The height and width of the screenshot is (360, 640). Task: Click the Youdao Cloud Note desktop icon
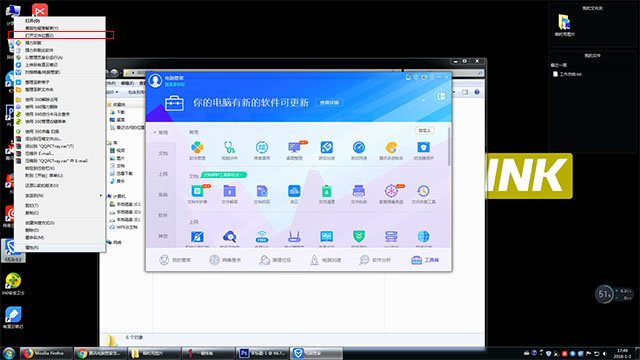13,318
